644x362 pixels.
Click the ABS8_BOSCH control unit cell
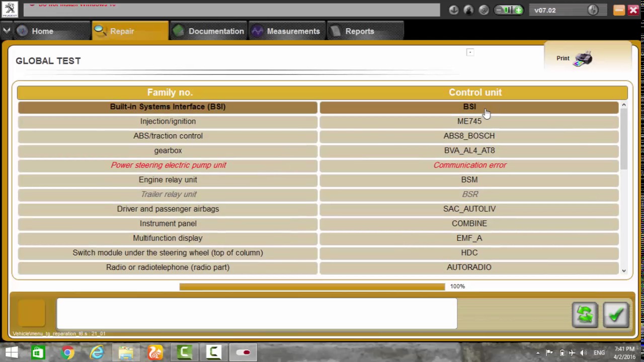[x=469, y=136]
